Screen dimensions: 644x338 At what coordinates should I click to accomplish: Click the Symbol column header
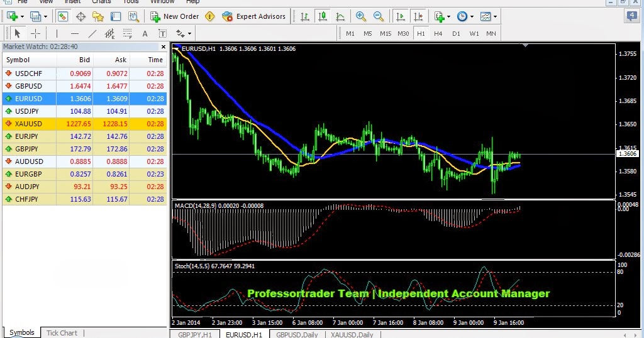click(29, 60)
